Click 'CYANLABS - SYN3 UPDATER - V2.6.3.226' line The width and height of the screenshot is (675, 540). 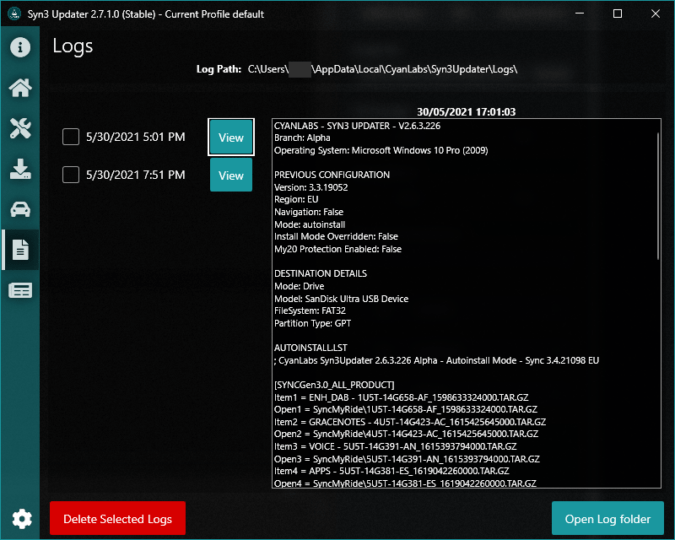[x=357, y=126]
